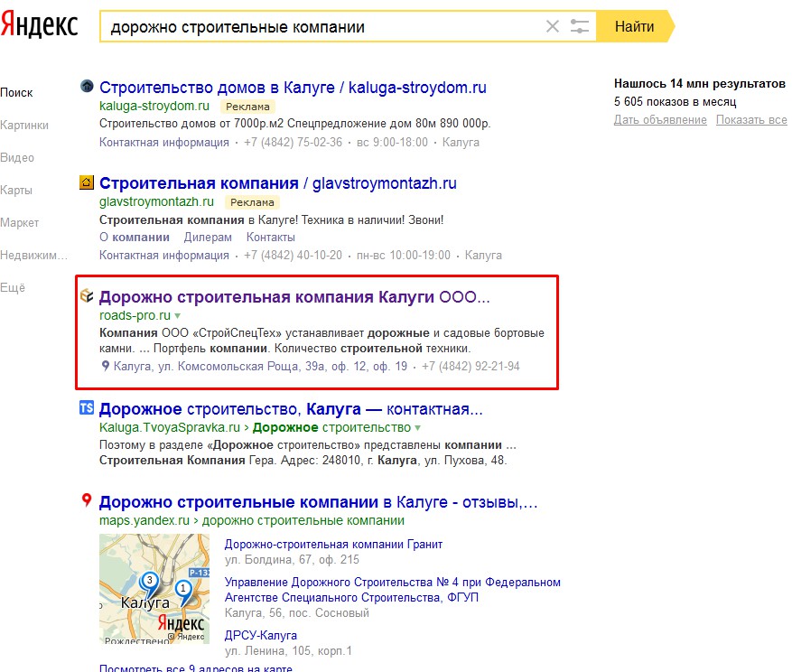Switch to the Карты tab
The height and width of the screenshot is (672, 792).
coord(16,191)
